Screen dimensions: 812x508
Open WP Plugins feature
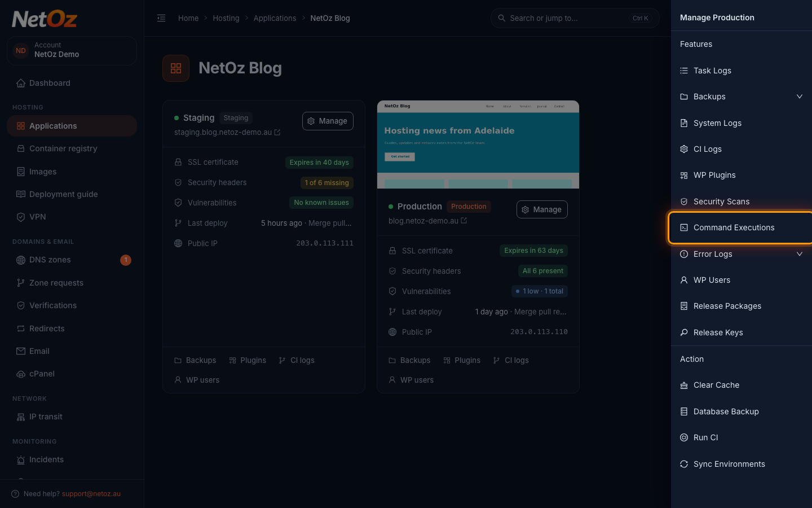tap(742, 175)
